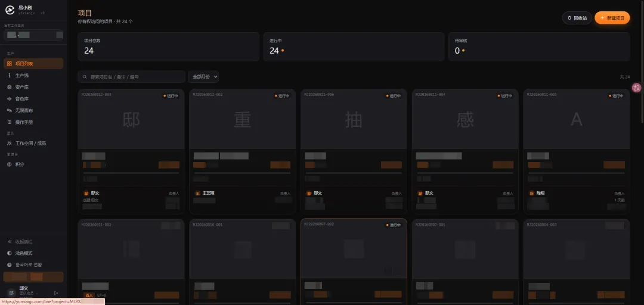Click the 易小剧 logo icon
The width and height of the screenshot is (644, 305).
10,10
